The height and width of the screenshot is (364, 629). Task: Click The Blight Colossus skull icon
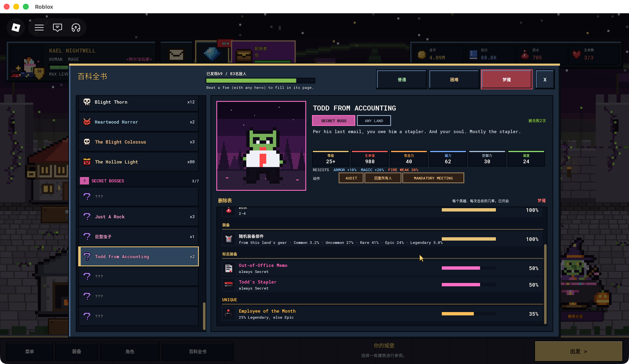(87, 142)
